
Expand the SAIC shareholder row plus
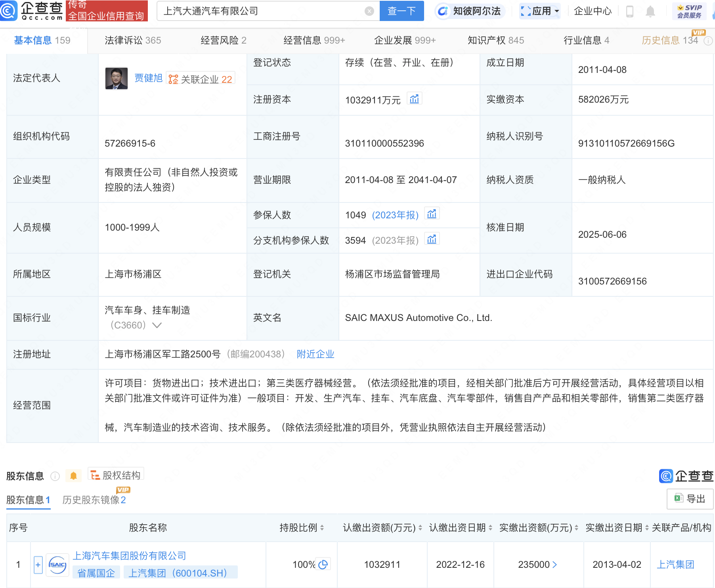click(38, 565)
